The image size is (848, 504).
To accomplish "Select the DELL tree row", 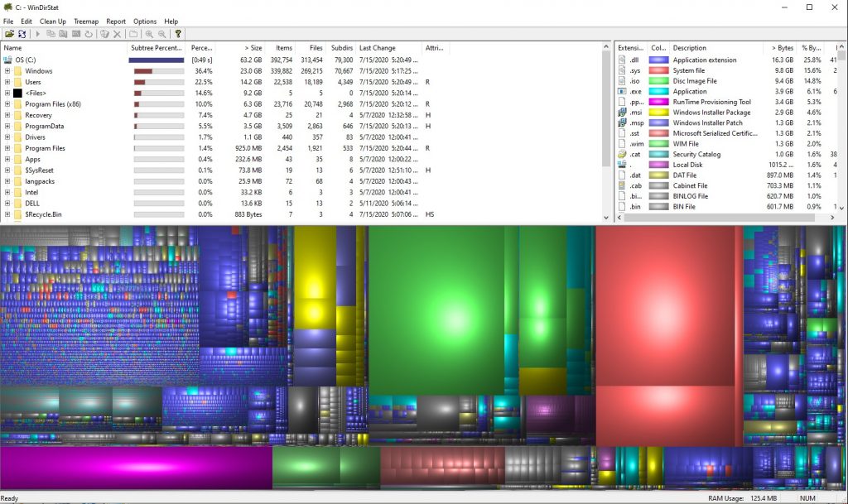I will (224, 203).
